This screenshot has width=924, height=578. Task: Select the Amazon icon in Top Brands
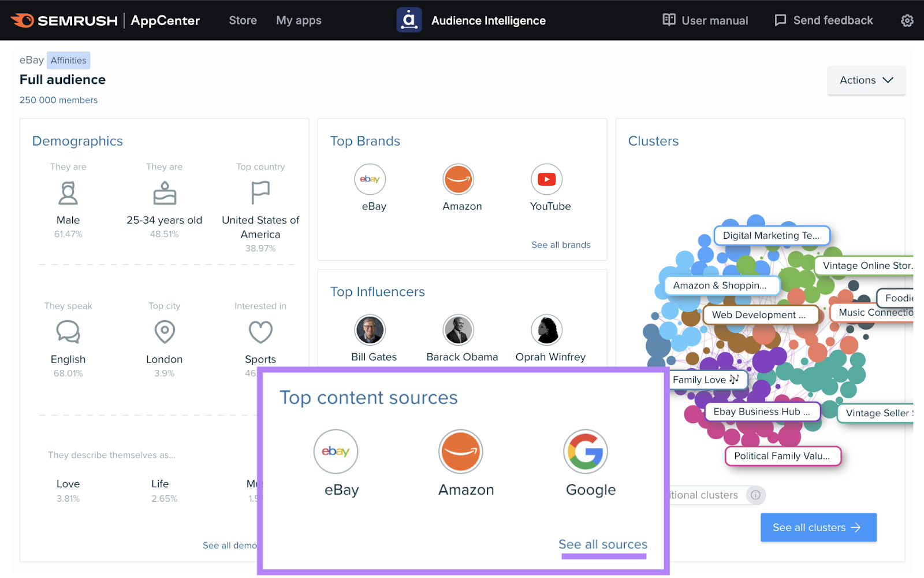tap(459, 179)
